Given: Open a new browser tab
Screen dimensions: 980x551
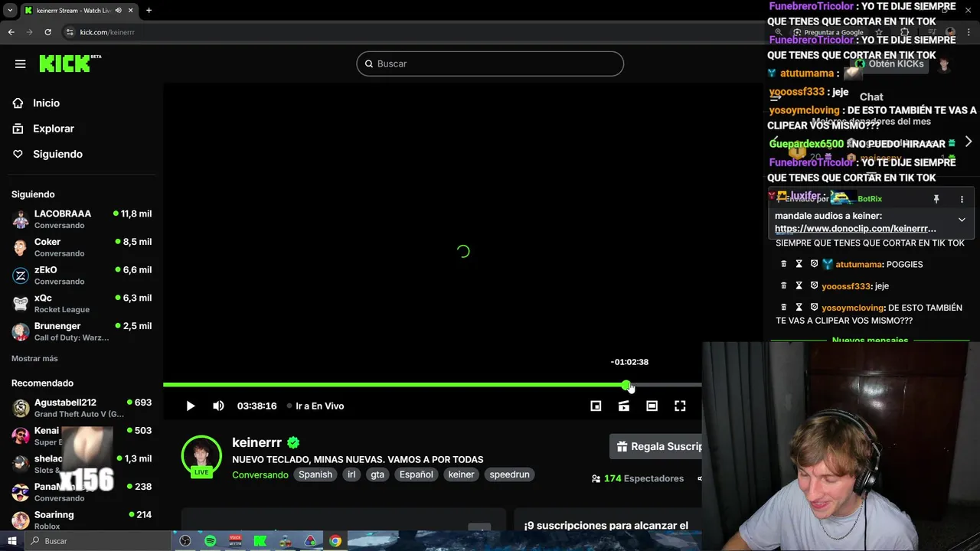Looking at the screenshot, I should tap(149, 10).
